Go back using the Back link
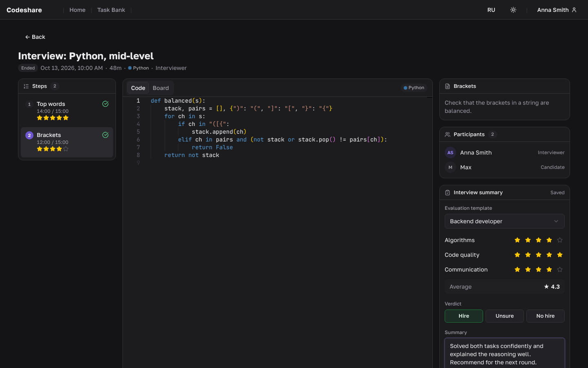588x368 pixels. click(35, 37)
